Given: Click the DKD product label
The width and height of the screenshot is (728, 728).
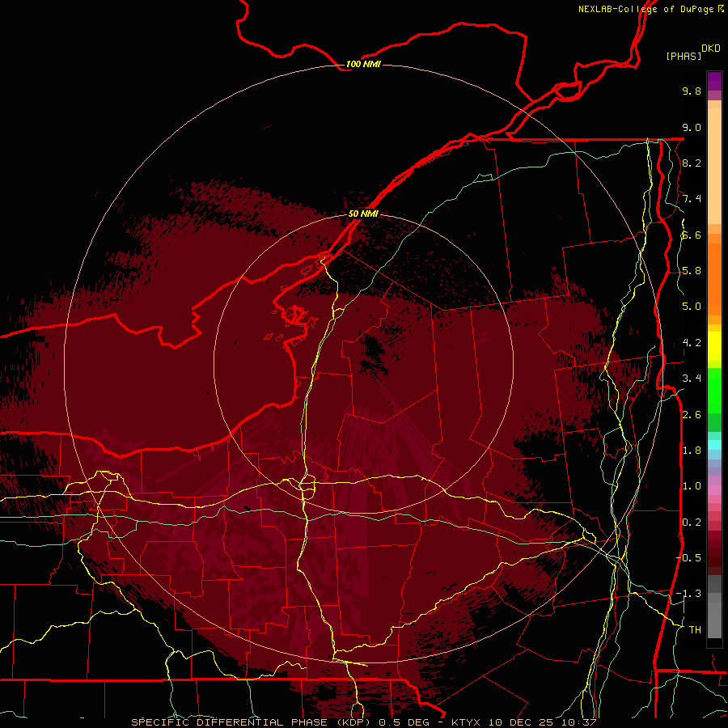Looking at the screenshot, I should pyautogui.click(x=710, y=49).
